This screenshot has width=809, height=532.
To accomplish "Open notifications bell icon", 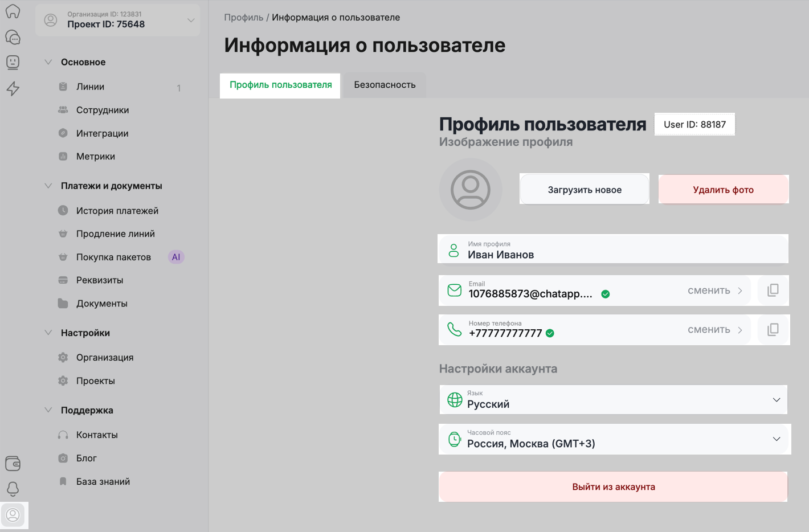I will [13, 489].
